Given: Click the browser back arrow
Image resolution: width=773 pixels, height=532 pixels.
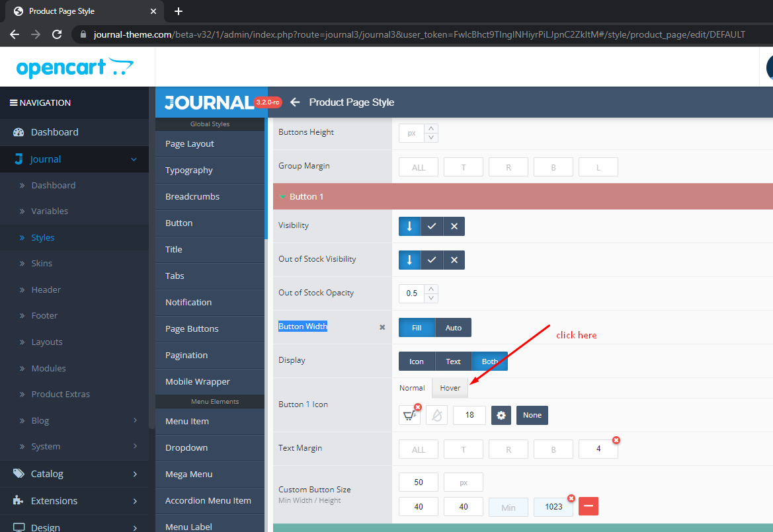Looking at the screenshot, I should (15, 34).
